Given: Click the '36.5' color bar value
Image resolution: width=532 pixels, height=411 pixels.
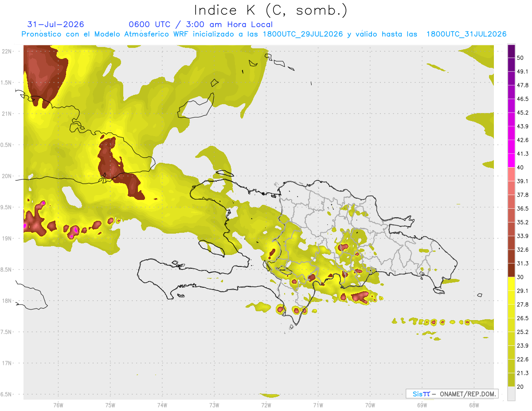Looking at the screenshot, I should click(523, 208).
